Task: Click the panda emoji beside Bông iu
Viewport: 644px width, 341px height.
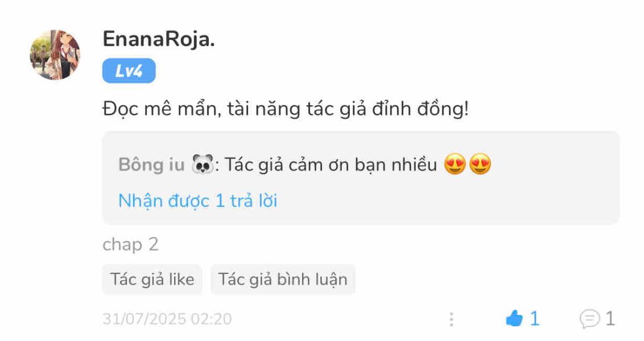Action: (203, 165)
